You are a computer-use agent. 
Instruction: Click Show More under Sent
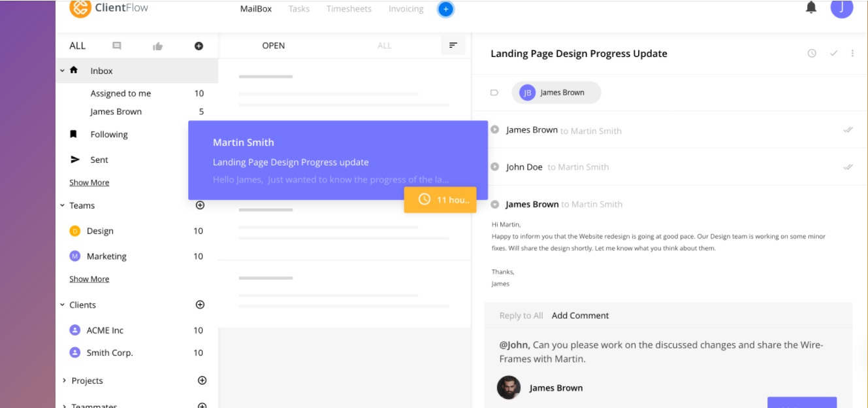(89, 182)
